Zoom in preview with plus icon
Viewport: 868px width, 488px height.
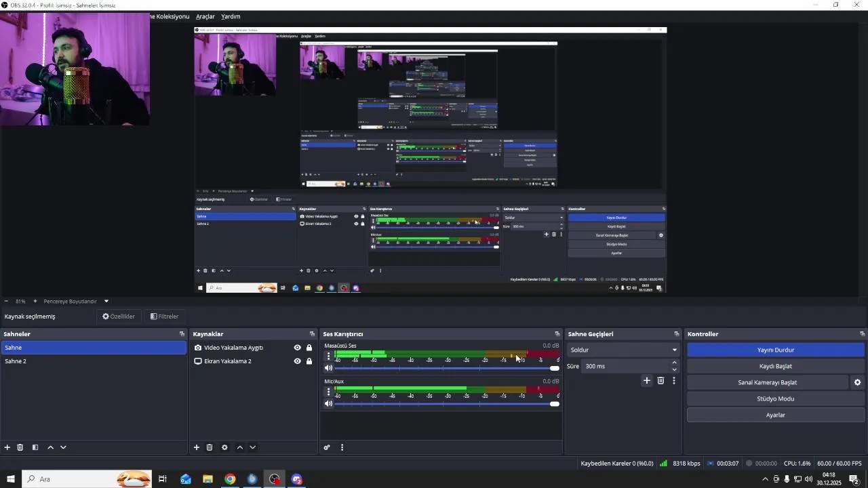click(x=35, y=301)
